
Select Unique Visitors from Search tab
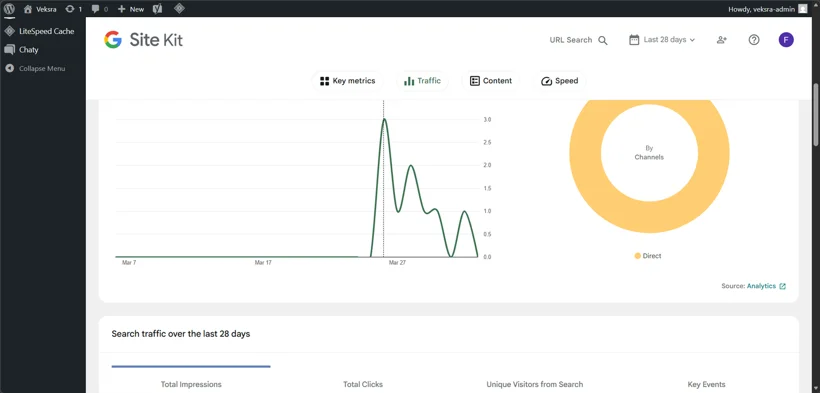pyautogui.click(x=534, y=384)
